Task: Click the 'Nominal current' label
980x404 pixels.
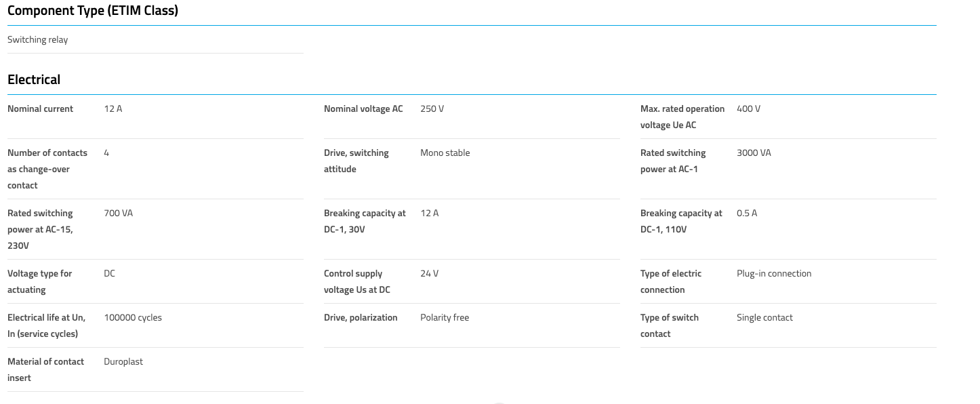Action: coord(40,108)
